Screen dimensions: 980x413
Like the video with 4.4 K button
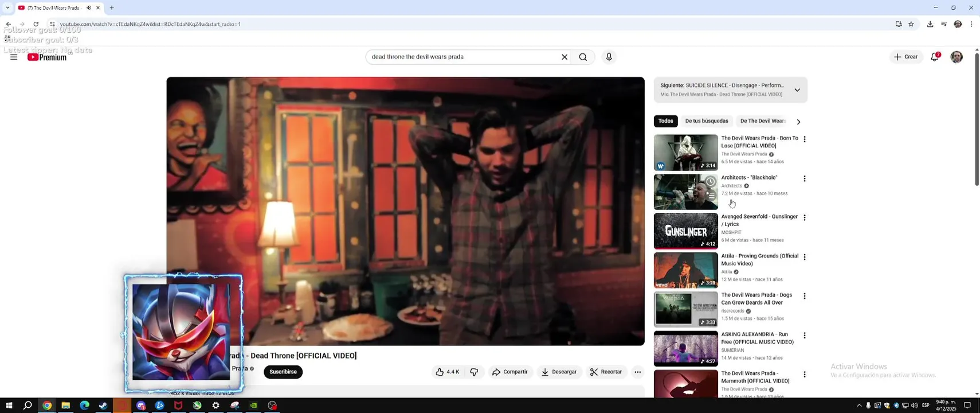[x=447, y=372]
